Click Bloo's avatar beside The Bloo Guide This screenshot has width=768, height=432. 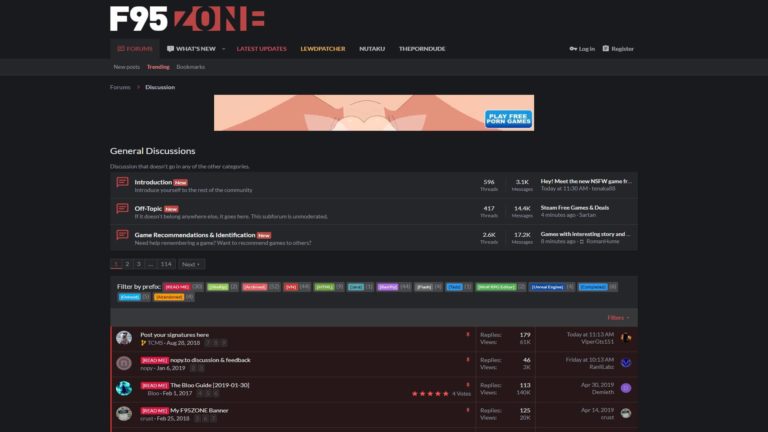(x=124, y=388)
